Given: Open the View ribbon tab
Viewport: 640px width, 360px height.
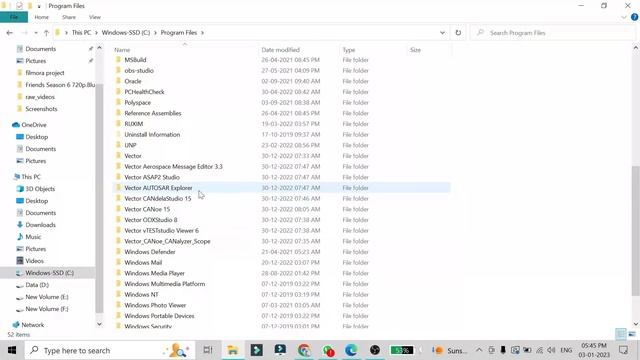Looking at the screenshot, I should tap(95, 17).
